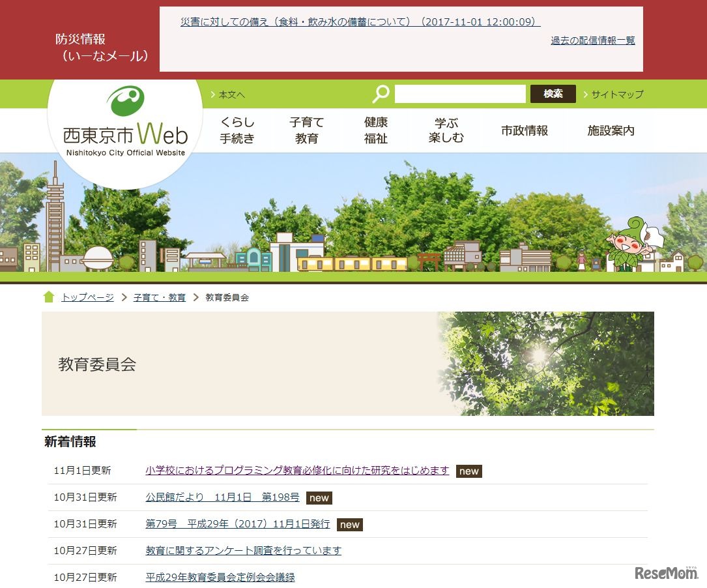Click the arrow before 本文へ link
This screenshot has height=588, width=707.
(x=212, y=94)
